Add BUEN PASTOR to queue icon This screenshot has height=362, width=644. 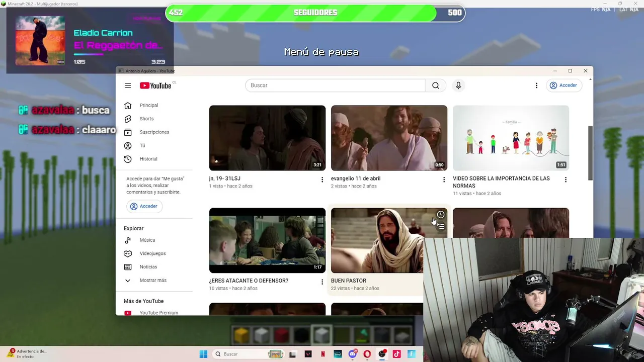click(441, 227)
